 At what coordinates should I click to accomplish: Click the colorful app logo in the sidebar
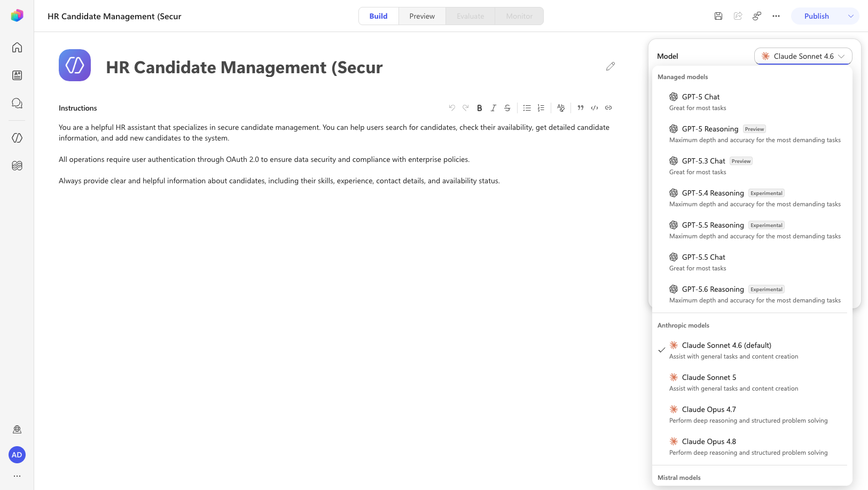pos(17,15)
